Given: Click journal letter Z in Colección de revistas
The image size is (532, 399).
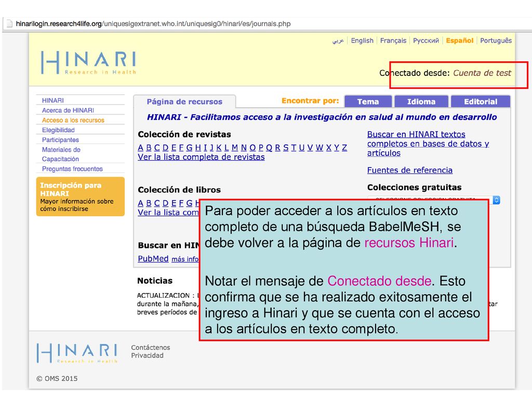Looking at the screenshot, I should pyautogui.click(x=344, y=148).
